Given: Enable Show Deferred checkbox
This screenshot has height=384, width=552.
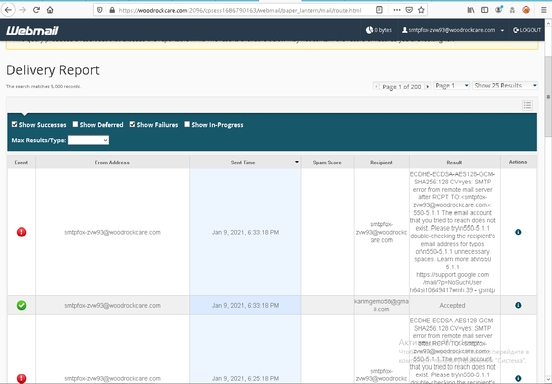Looking at the screenshot, I should (x=75, y=124).
